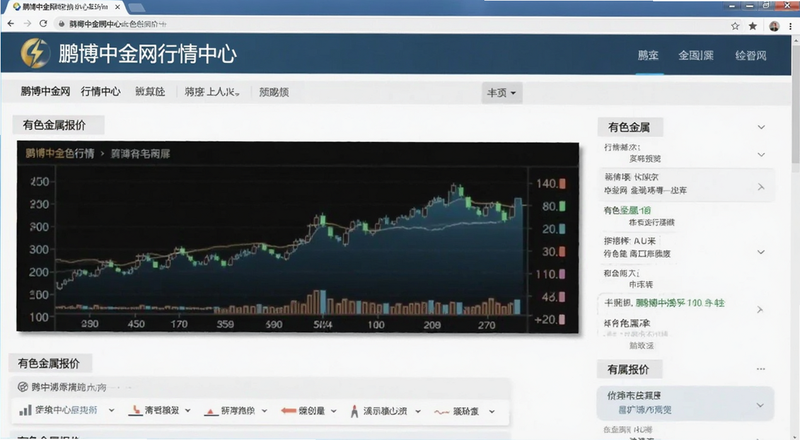Bookmark page with the outline star icon

click(x=735, y=26)
